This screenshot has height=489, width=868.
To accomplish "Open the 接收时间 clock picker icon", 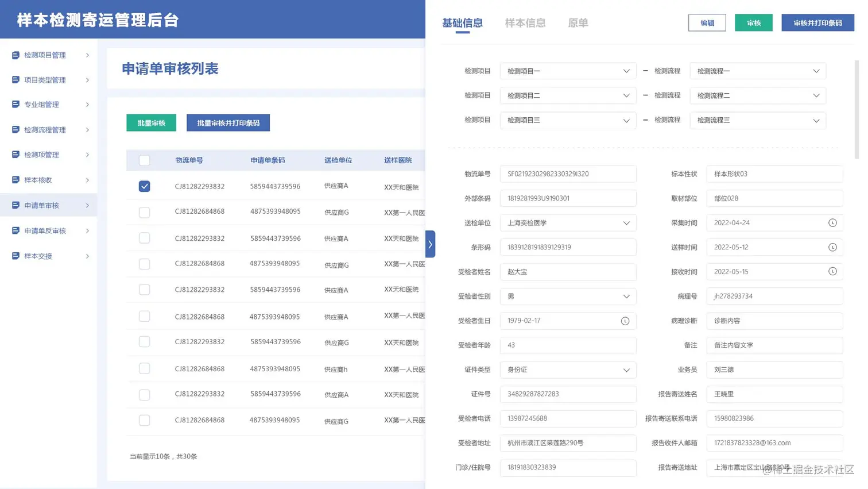I will [832, 272].
